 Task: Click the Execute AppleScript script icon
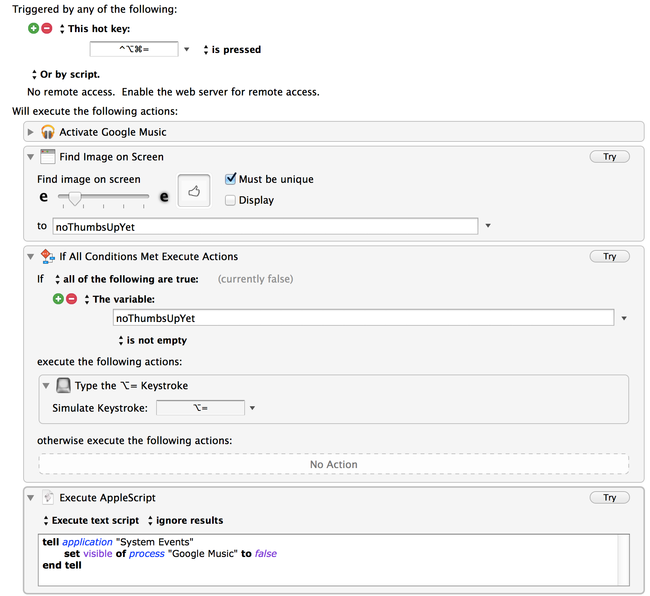point(47,497)
